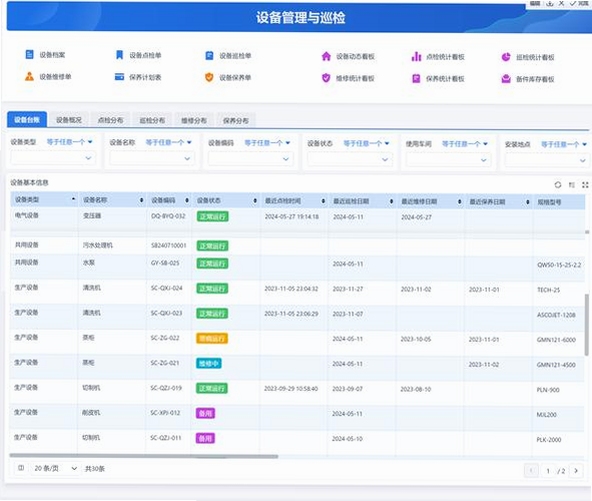Switch to the 设备概况 tab
The image size is (592, 501).
click(x=69, y=120)
